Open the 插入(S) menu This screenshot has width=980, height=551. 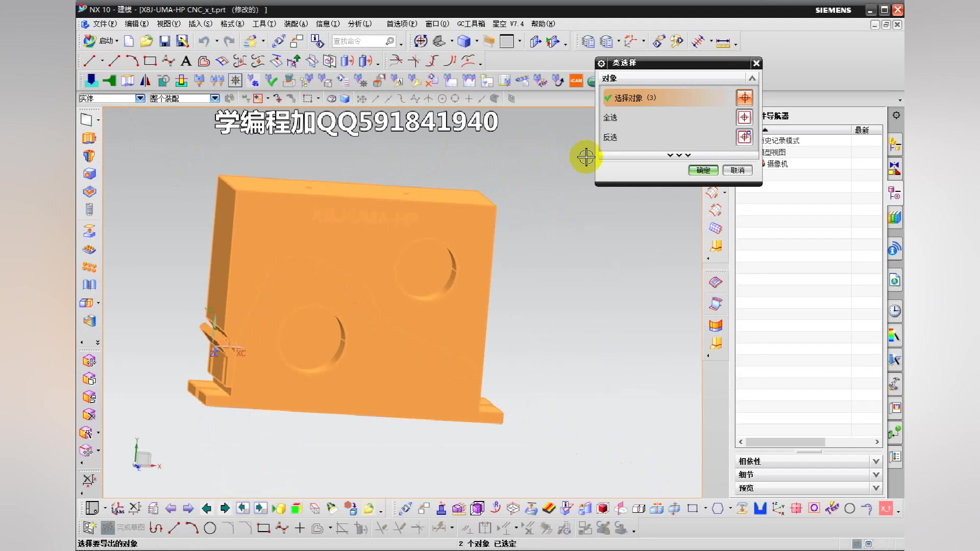200,23
